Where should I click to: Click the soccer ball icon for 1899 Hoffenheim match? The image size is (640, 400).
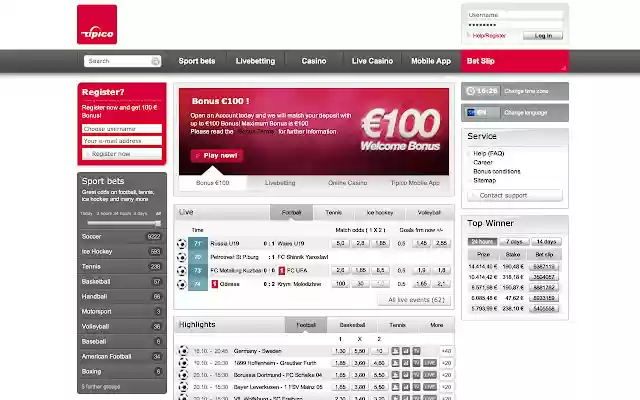click(183, 363)
